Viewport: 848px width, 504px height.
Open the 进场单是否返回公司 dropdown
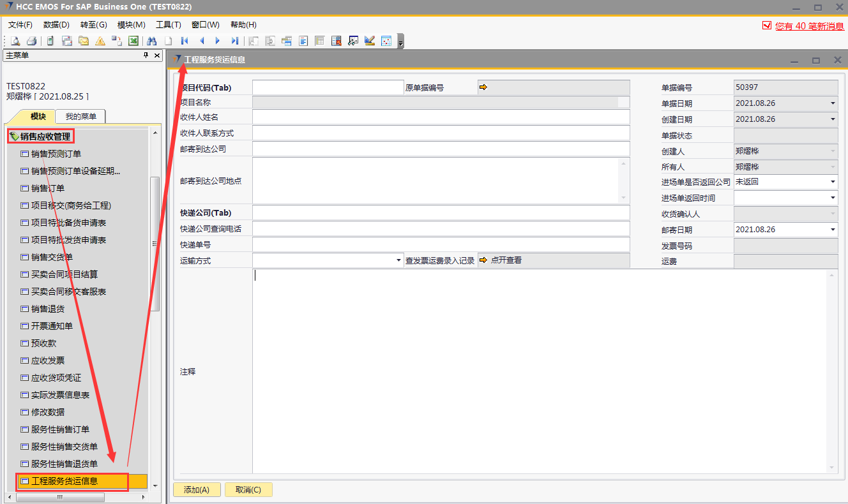click(x=833, y=182)
